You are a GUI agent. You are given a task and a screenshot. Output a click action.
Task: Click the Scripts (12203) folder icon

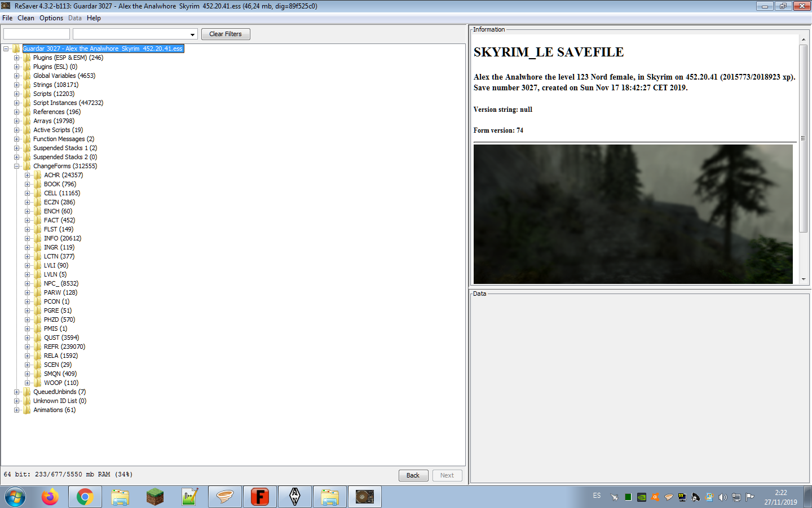point(27,94)
